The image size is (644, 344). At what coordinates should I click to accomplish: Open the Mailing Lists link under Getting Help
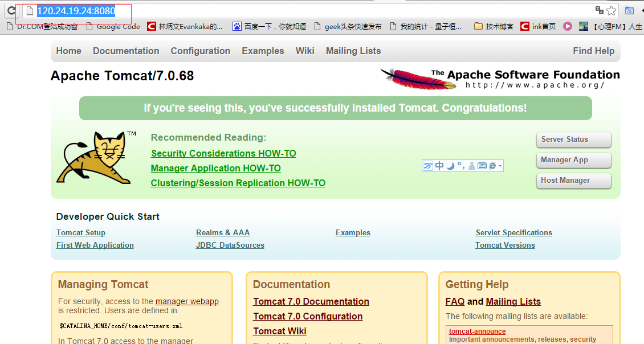point(513,302)
